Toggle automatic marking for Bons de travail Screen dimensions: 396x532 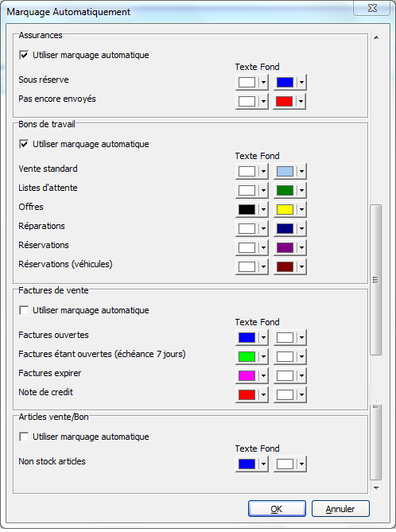[x=24, y=144]
